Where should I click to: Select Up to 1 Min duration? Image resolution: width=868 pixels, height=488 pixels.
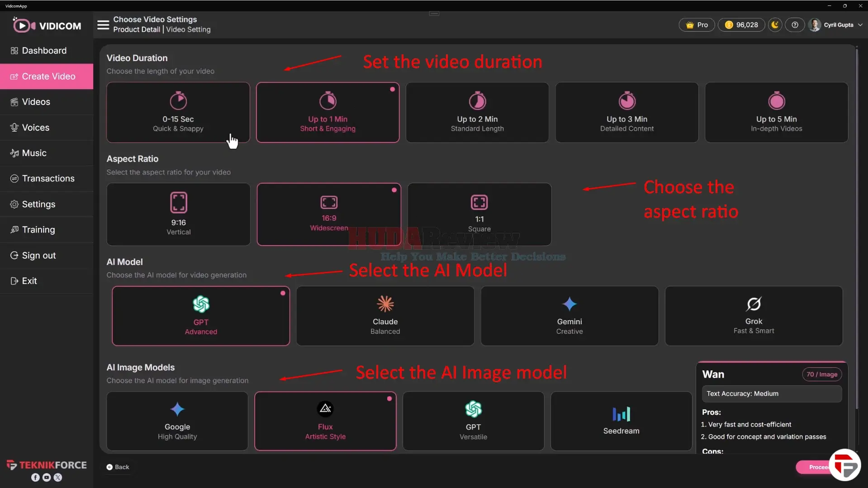[328, 112]
